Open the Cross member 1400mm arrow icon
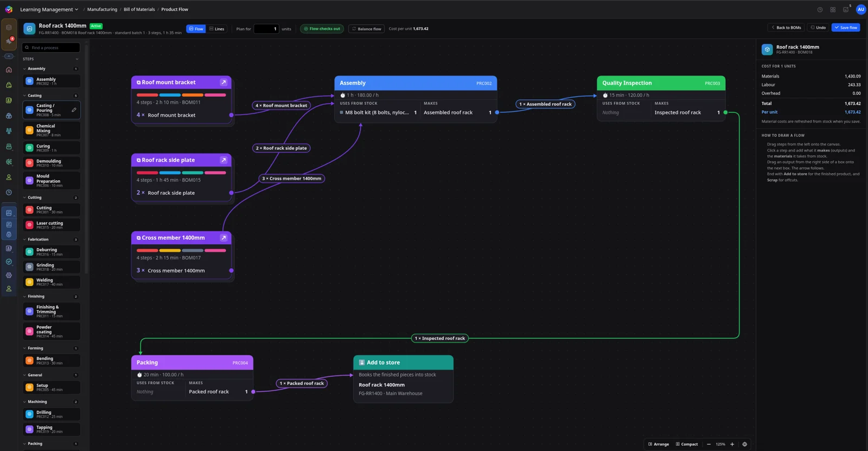Image resolution: width=868 pixels, height=451 pixels. [x=224, y=238]
